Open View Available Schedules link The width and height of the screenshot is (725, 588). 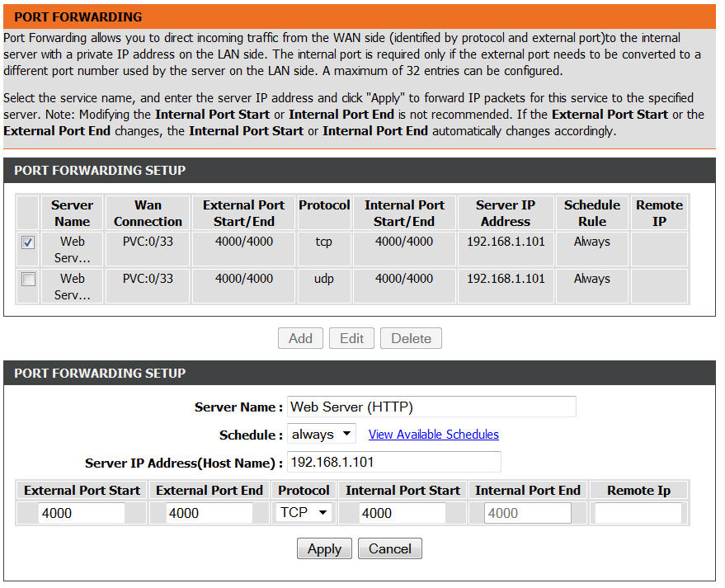pos(433,435)
